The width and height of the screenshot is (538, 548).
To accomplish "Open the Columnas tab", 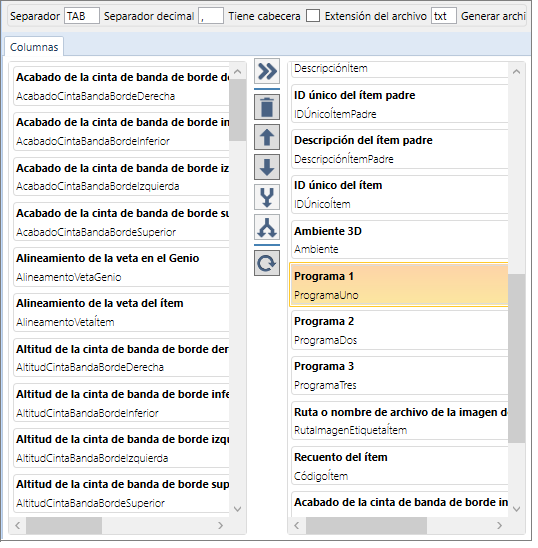I will click(x=34, y=47).
